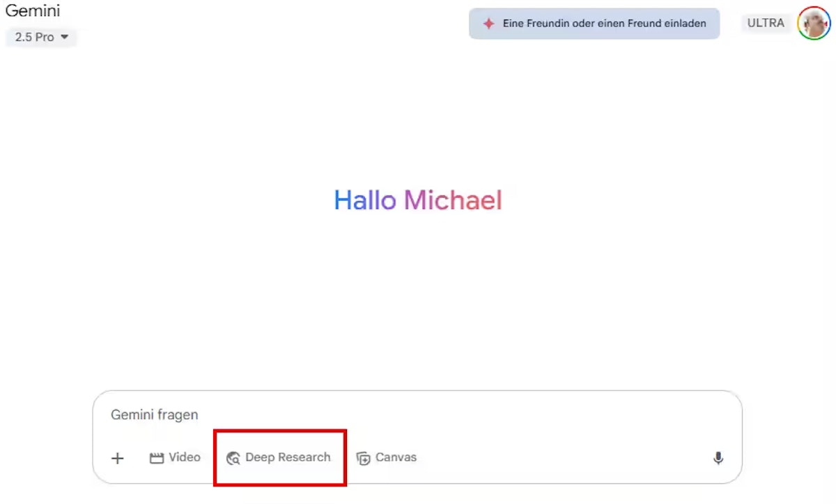Focus the 'Gemini fragen' prompt field

(417, 415)
